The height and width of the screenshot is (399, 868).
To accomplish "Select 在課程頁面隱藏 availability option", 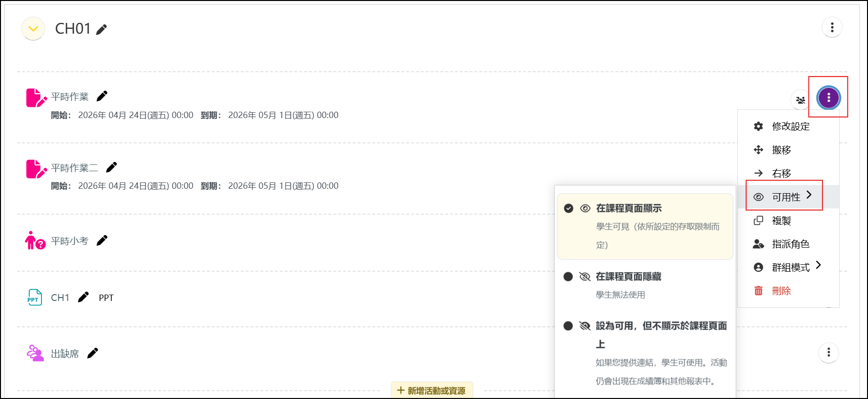I will pyautogui.click(x=645, y=285).
